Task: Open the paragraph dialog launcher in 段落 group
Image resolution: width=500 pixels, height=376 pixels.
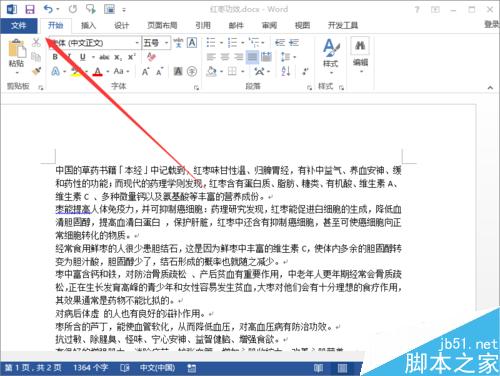Action: click(x=309, y=88)
